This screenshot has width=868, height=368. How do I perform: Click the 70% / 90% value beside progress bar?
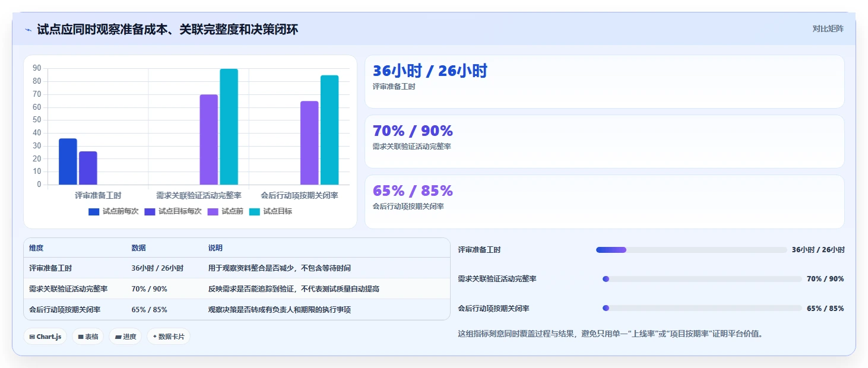(825, 279)
